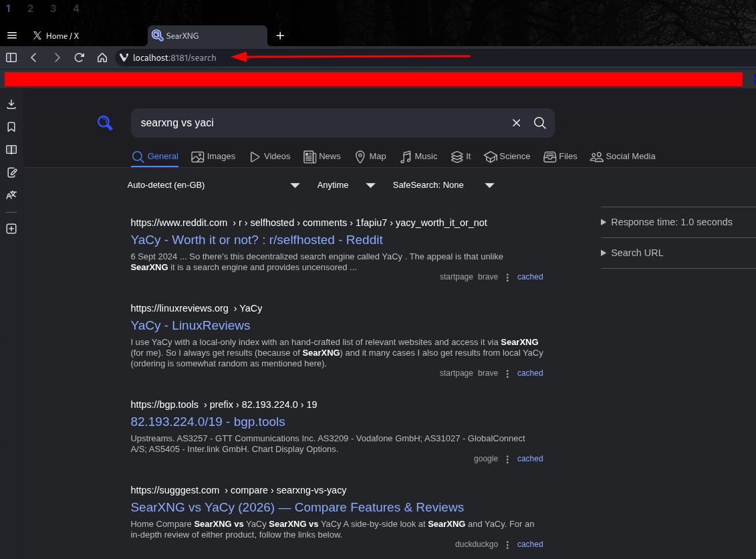Switch to Science search category
The width and height of the screenshot is (756, 559).
tap(507, 156)
